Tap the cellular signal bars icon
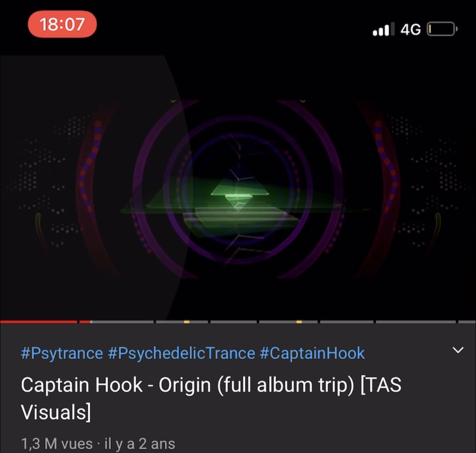476x453 pixels. coord(384,29)
